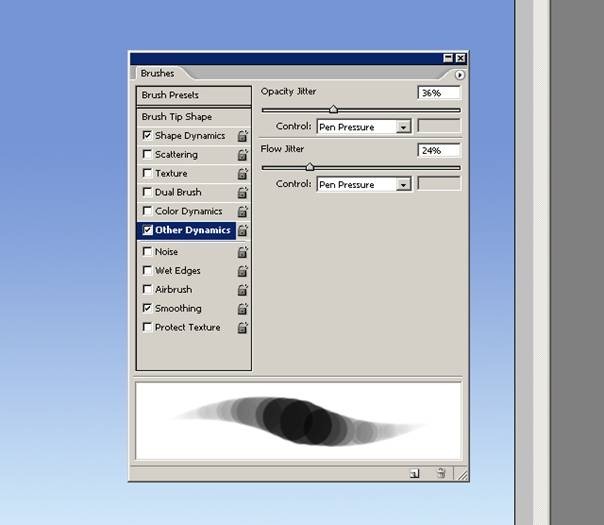Viewport: 604px width, 525px height.
Task: Click the lock icon next to Noise
Action: click(x=242, y=252)
